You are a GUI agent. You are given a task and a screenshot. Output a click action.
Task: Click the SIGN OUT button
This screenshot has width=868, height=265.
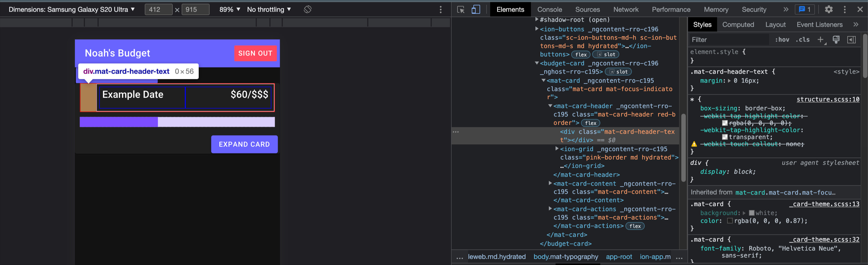tap(255, 53)
